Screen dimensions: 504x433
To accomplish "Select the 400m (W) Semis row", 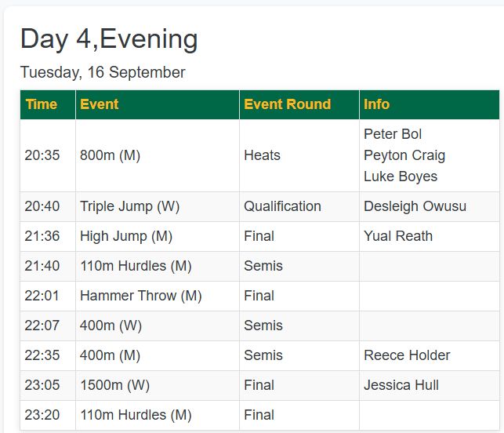I will 259,326.
